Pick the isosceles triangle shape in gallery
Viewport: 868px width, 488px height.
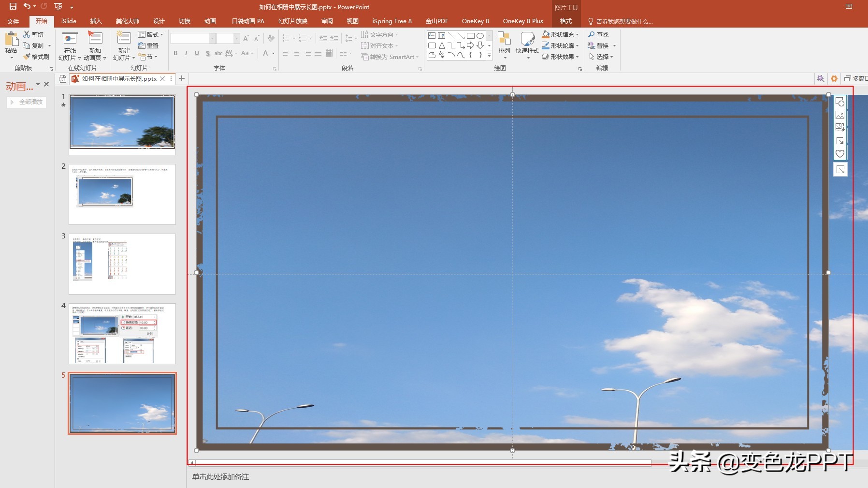pos(442,45)
